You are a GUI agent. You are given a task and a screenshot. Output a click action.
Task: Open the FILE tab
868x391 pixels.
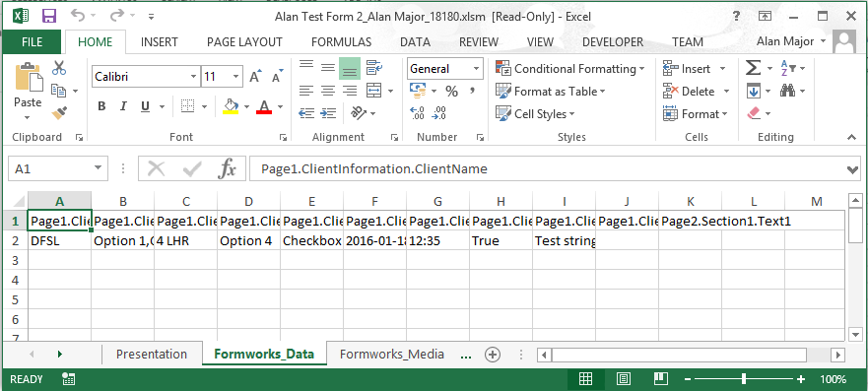33,42
